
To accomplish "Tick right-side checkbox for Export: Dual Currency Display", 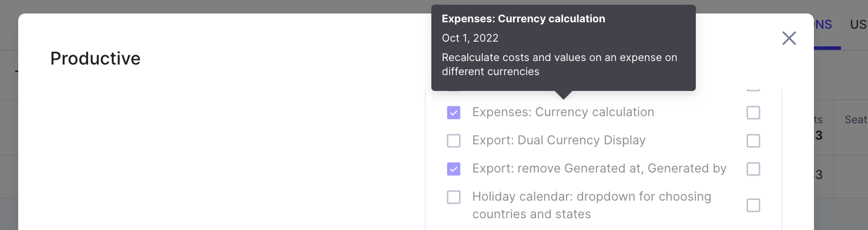I will tap(753, 141).
